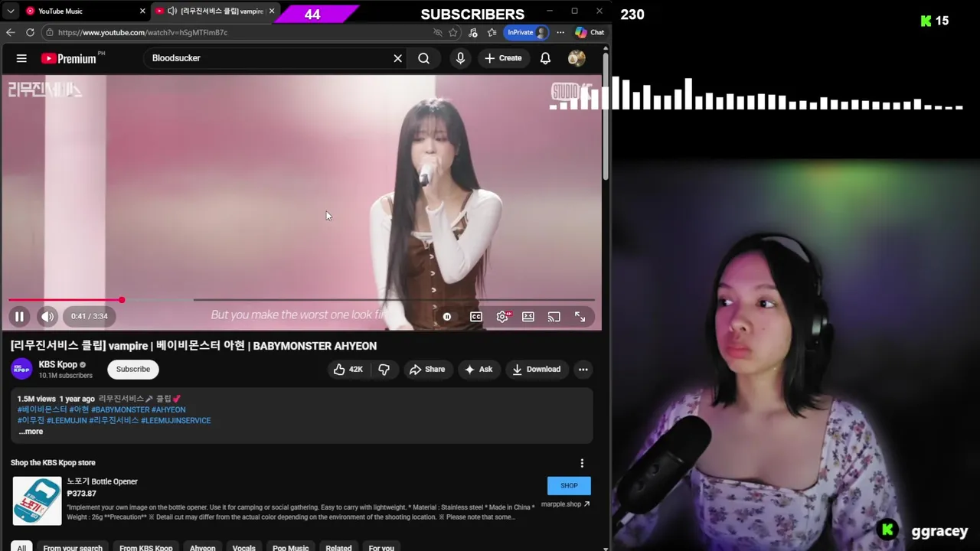Toggle autoplay switch in player

point(447,317)
